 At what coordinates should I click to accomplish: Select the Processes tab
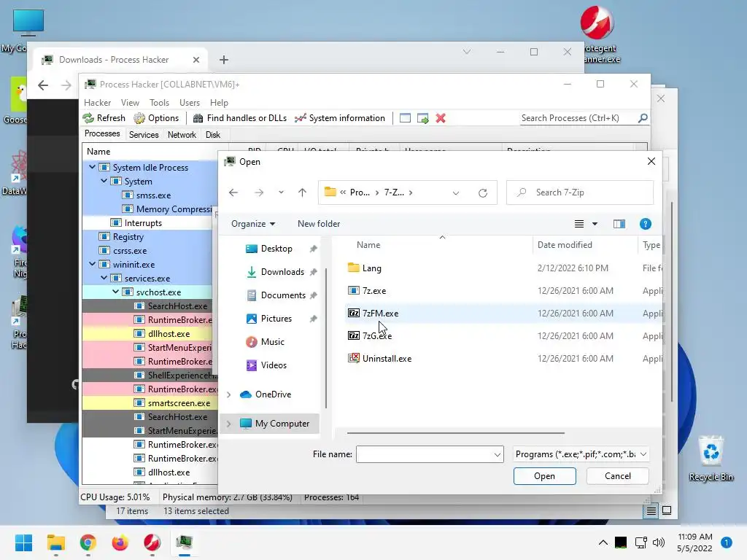pyautogui.click(x=102, y=134)
